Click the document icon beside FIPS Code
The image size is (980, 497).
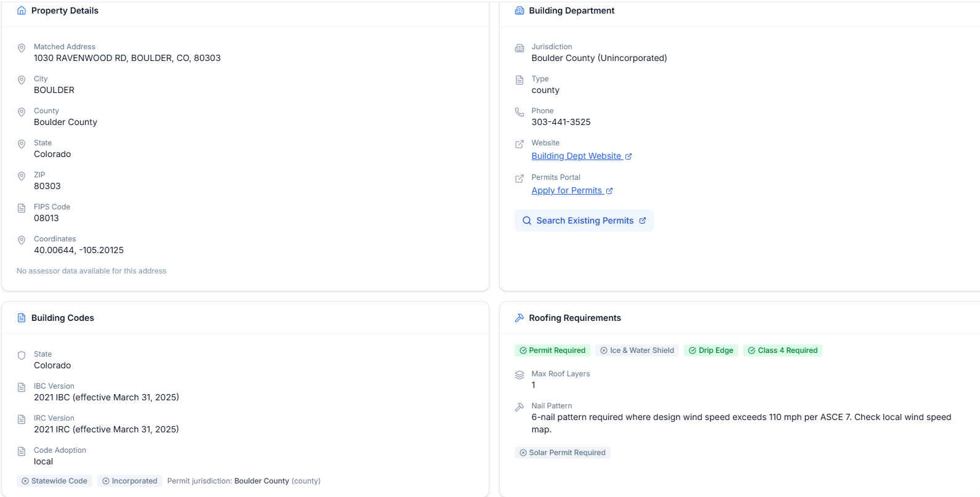(22, 208)
